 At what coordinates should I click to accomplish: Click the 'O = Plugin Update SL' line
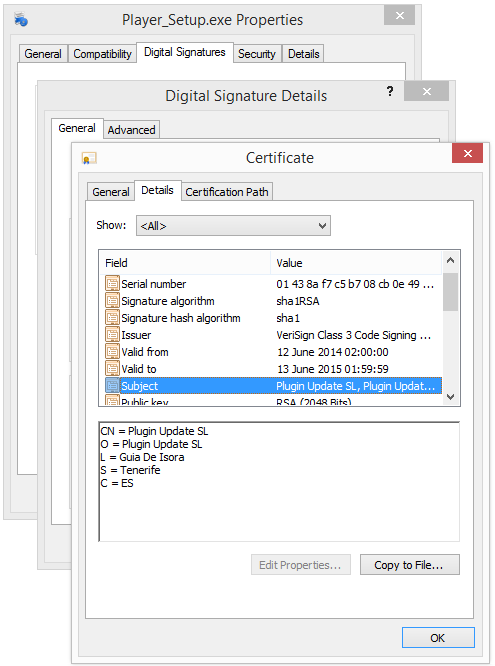point(151,444)
